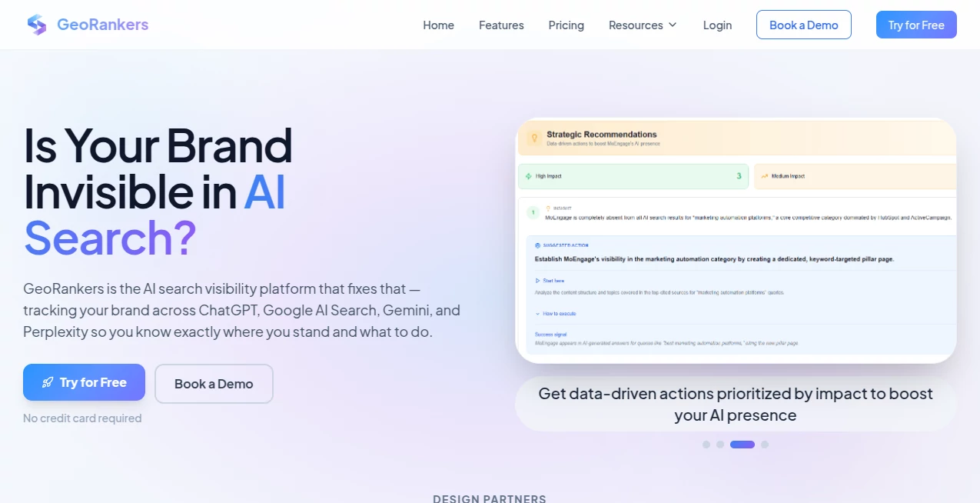Click the chevron beside Resources
Image resolution: width=980 pixels, height=503 pixels.
pyautogui.click(x=673, y=25)
